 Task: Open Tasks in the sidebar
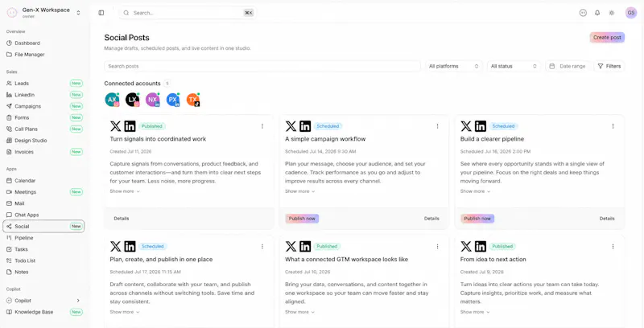[x=43, y=249]
